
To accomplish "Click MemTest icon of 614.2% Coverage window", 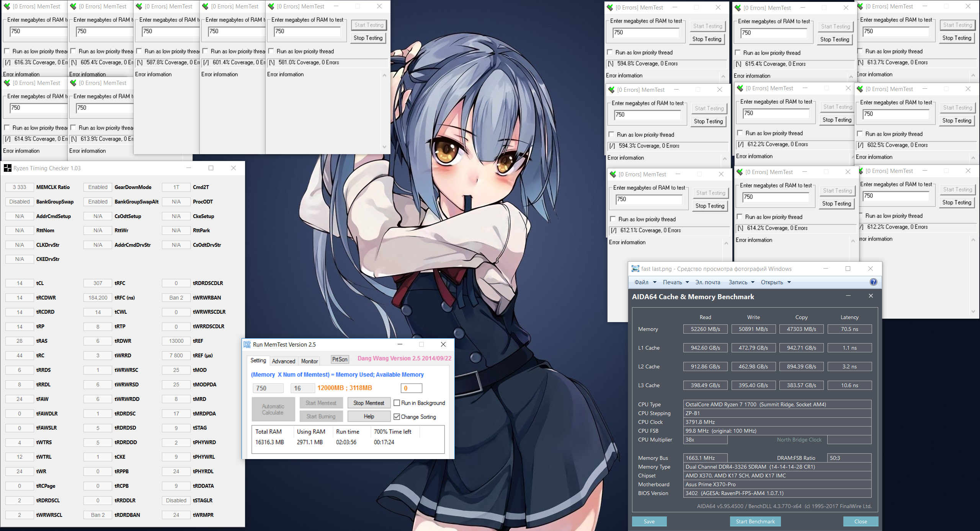I will pos(740,172).
